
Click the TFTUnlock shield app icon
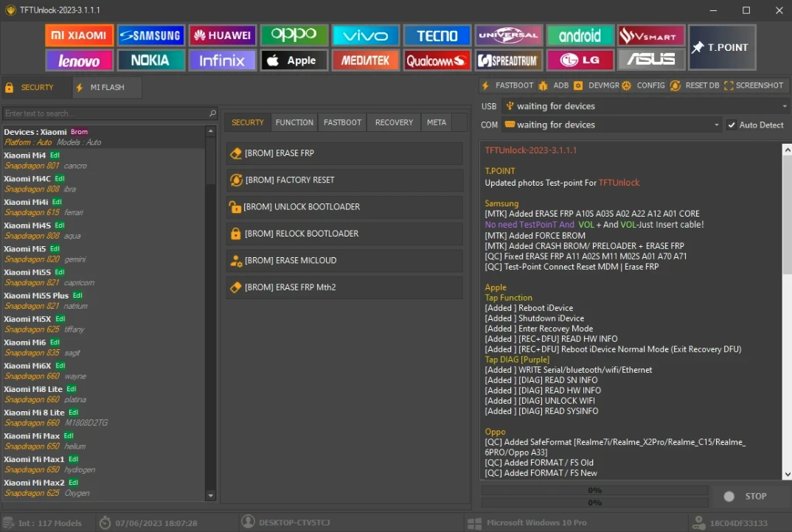click(x=10, y=10)
